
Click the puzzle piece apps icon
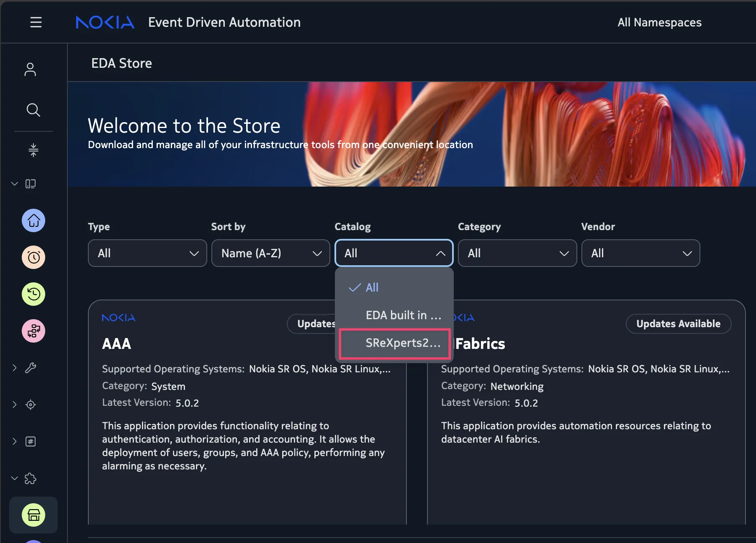[31, 478]
